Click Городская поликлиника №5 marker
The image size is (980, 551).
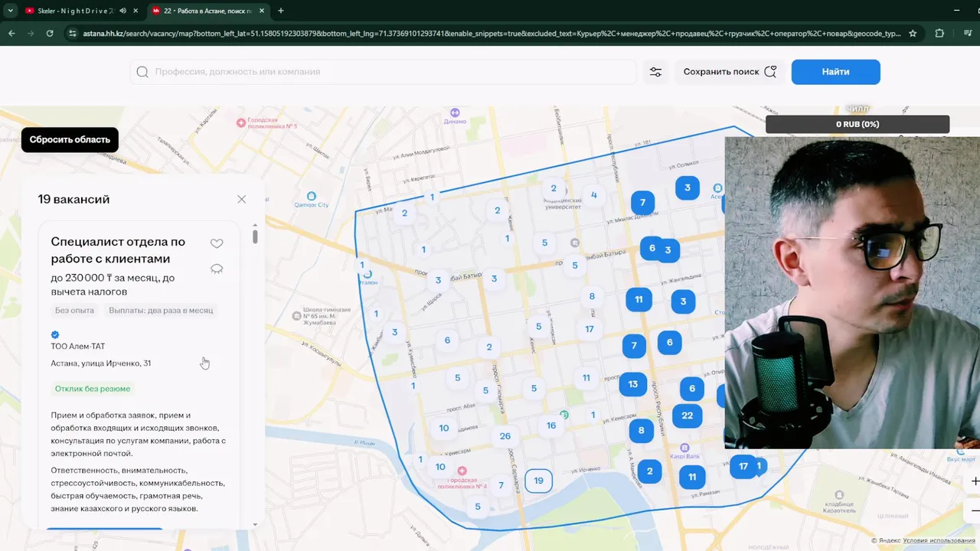click(x=241, y=122)
